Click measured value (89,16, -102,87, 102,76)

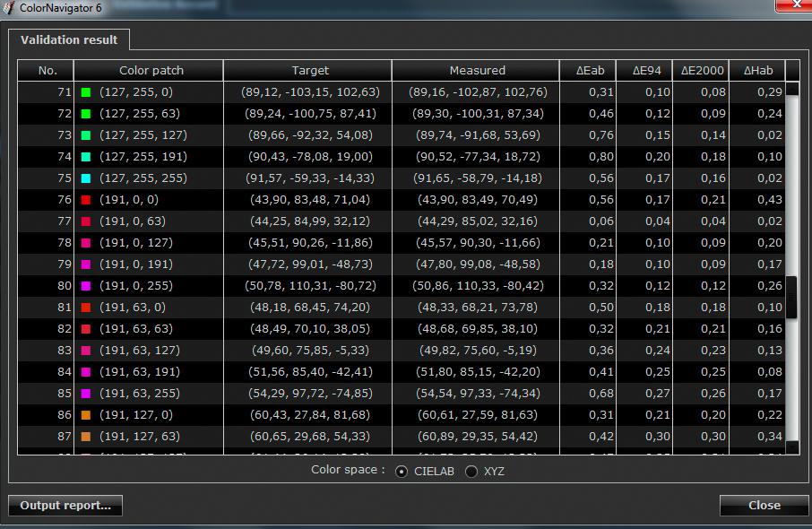(478, 92)
